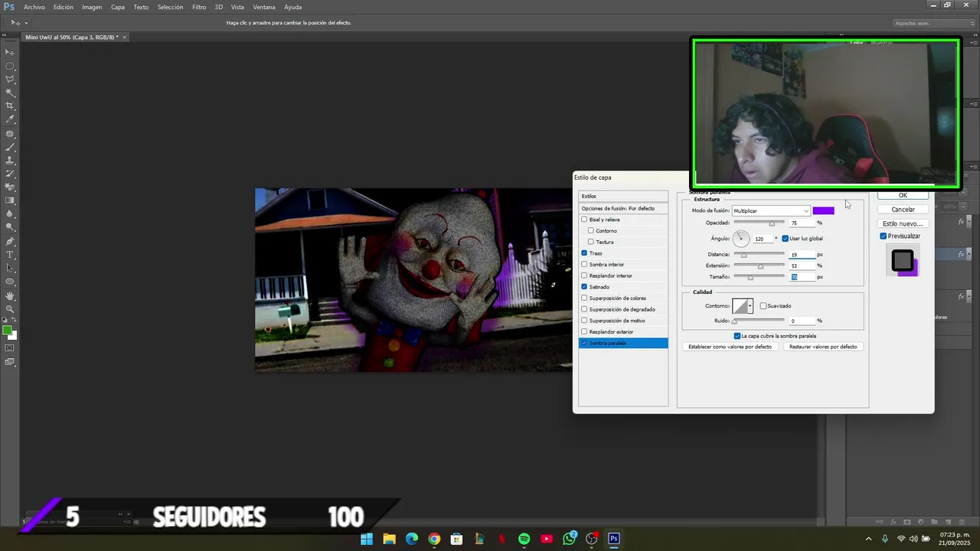This screenshot has height=551, width=980.
Task: Select the Polygonal Lasso tool
Action: point(10,79)
